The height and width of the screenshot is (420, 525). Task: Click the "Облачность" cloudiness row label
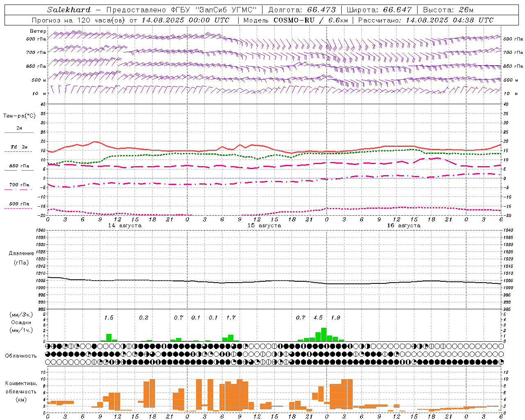[21, 356]
